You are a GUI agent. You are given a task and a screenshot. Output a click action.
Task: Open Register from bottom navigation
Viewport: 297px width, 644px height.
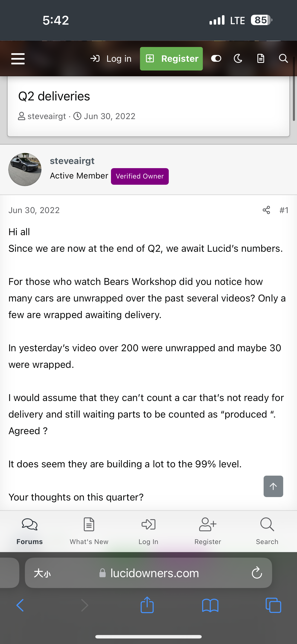point(207,530)
